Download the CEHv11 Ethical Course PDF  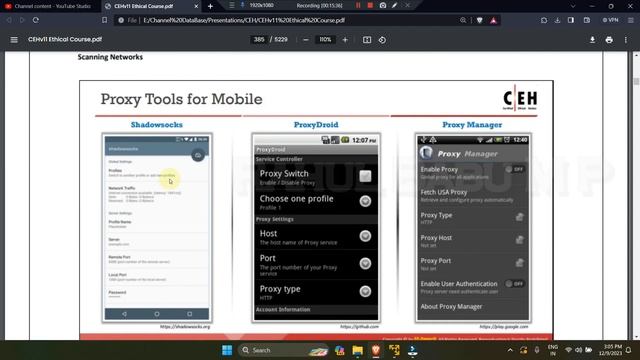pyautogui.click(x=592, y=40)
